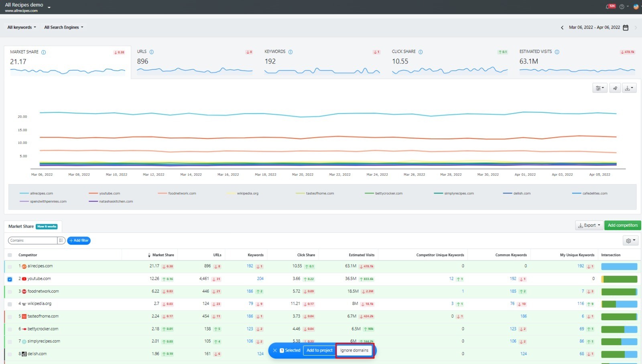
Task: Show URLs metric info icon
Action: point(152,52)
